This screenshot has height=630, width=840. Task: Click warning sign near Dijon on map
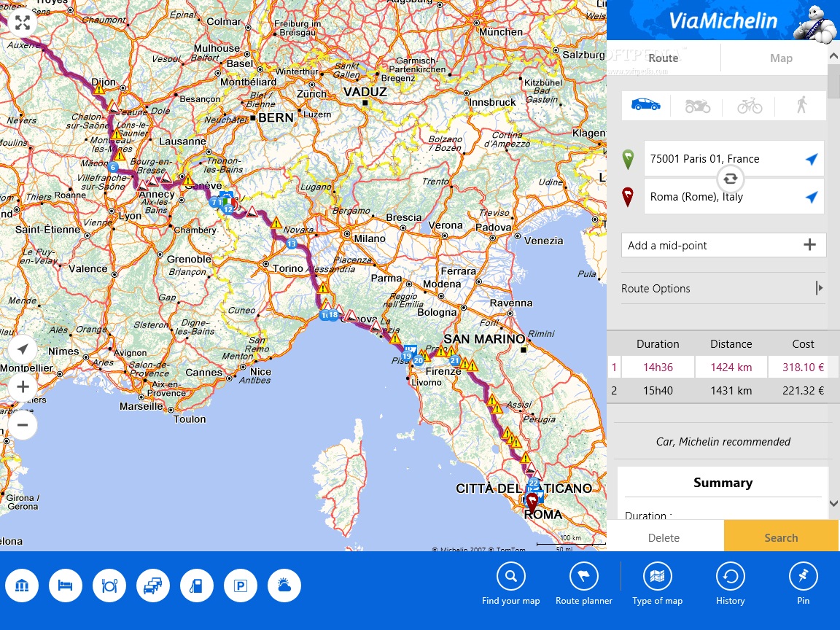[x=99, y=89]
